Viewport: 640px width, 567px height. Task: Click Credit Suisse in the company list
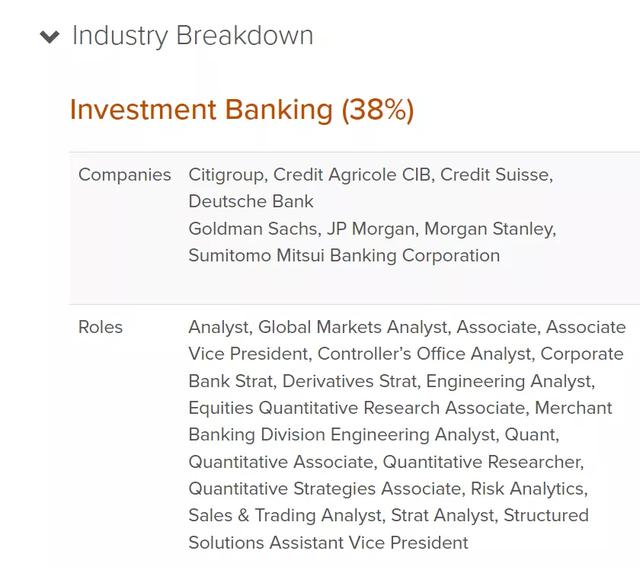pyautogui.click(x=494, y=174)
